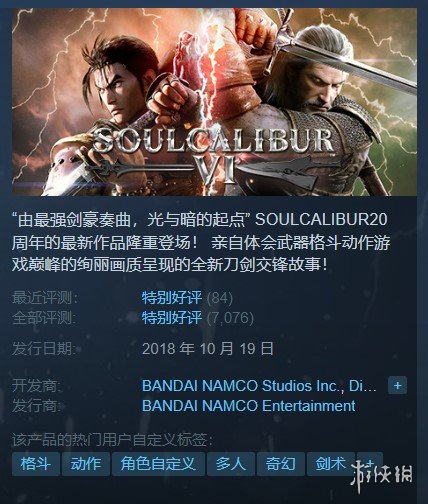The image size is (428, 504).
Task: Choose the 多人 tag
Action: tap(231, 464)
